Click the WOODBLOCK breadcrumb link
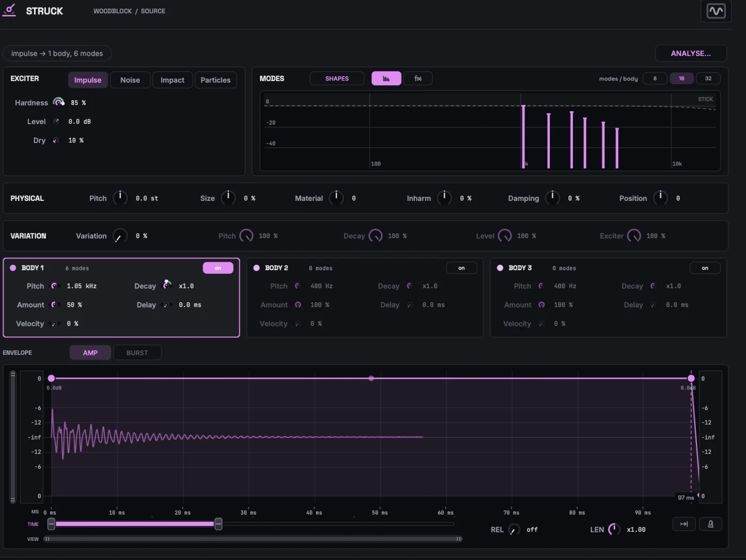 coord(112,11)
